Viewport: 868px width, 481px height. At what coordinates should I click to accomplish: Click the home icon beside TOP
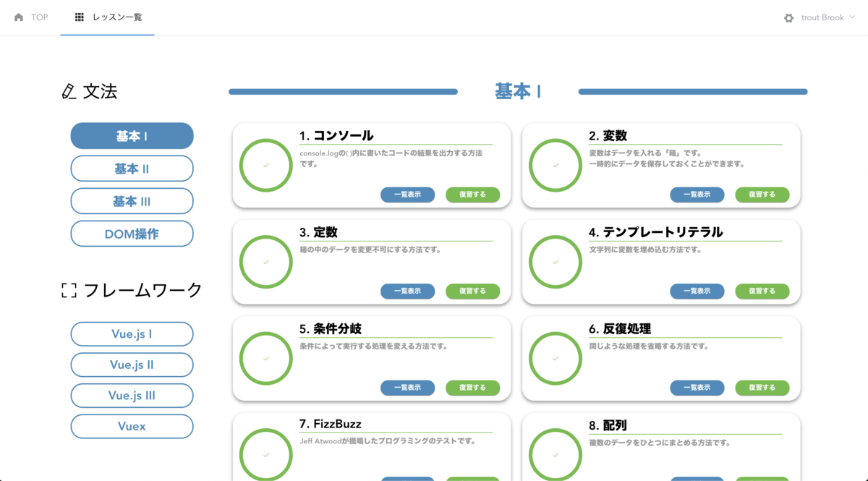coord(19,17)
